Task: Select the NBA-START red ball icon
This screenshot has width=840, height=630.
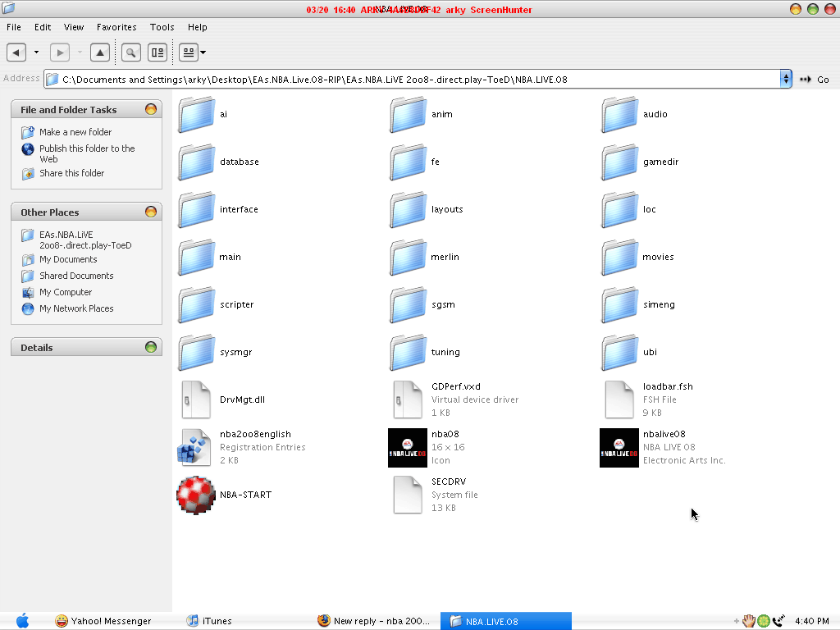Action: pyautogui.click(x=196, y=495)
